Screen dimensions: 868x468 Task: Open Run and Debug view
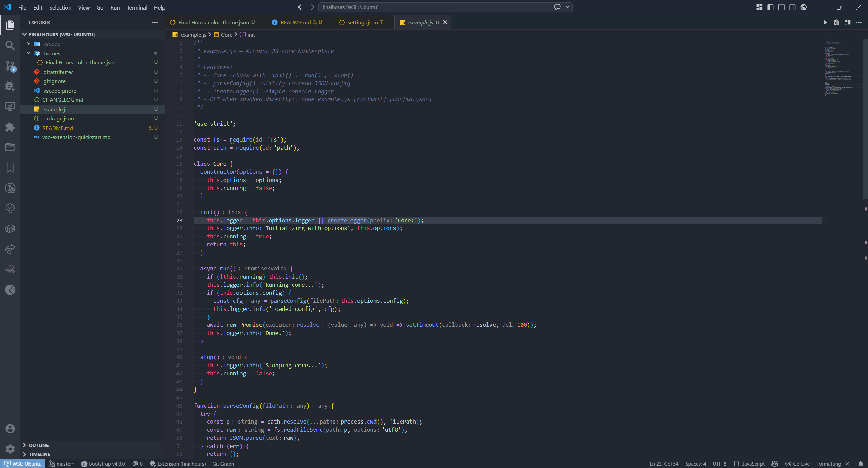(x=10, y=86)
